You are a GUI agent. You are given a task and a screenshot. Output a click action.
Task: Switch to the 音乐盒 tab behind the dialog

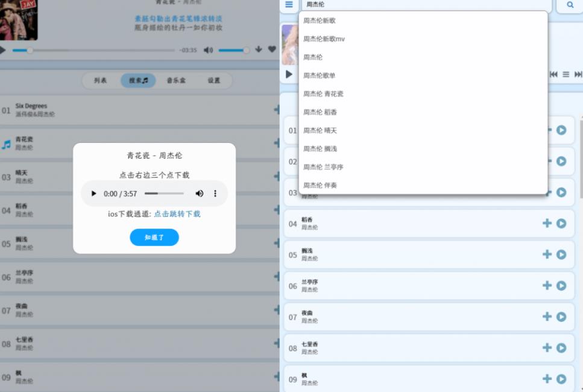coord(176,80)
